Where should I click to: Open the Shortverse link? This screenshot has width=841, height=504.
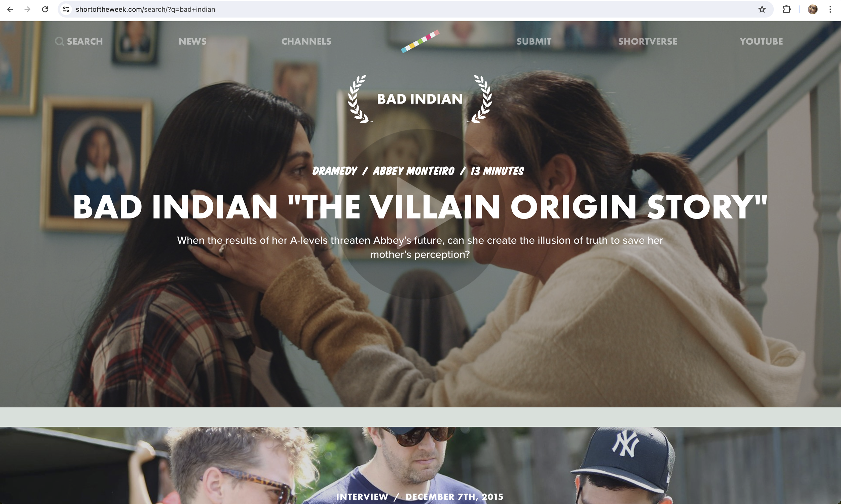(x=647, y=41)
